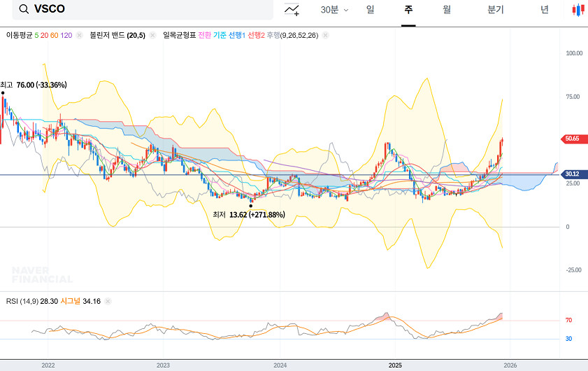Open the add indicator line-chart icon

[x=292, y=10]
